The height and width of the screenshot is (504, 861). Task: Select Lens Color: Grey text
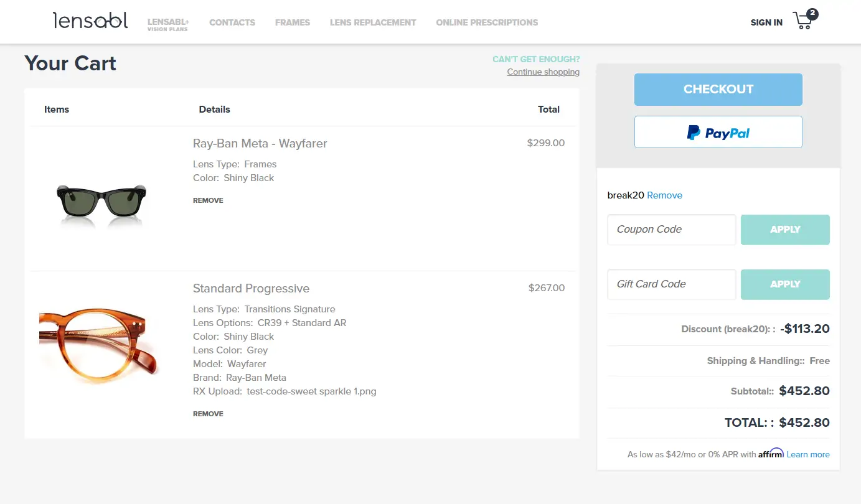(230, 350)
